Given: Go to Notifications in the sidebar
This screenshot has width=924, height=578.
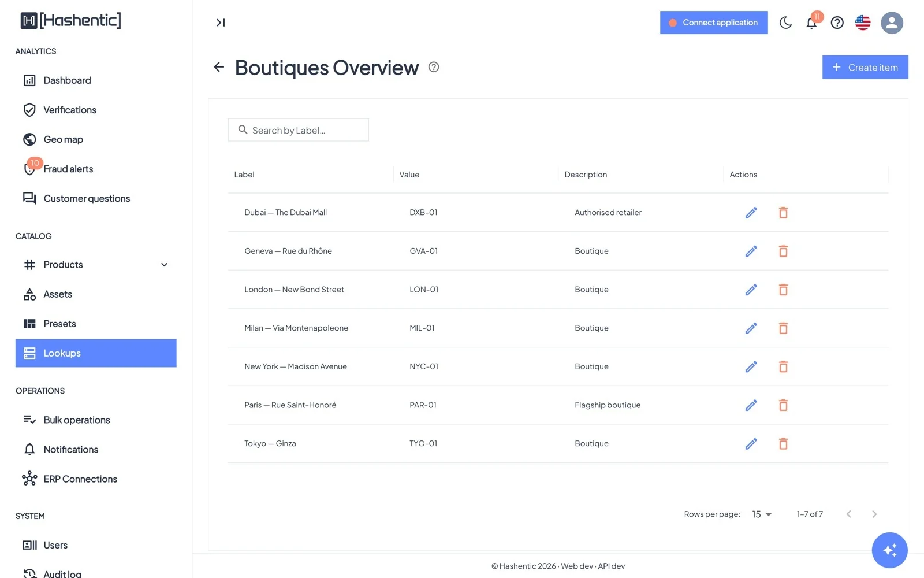Looking at the screenshot, I should point(96,449).
